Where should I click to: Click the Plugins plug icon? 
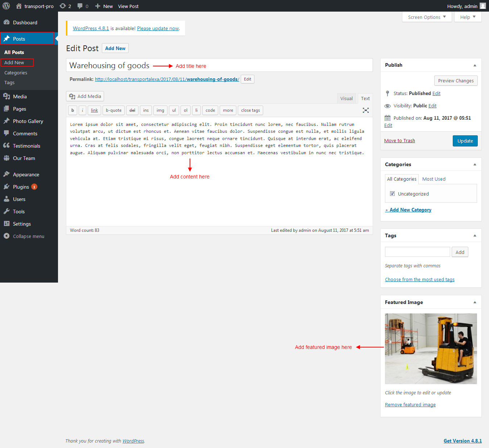click(x=7, y=186)
